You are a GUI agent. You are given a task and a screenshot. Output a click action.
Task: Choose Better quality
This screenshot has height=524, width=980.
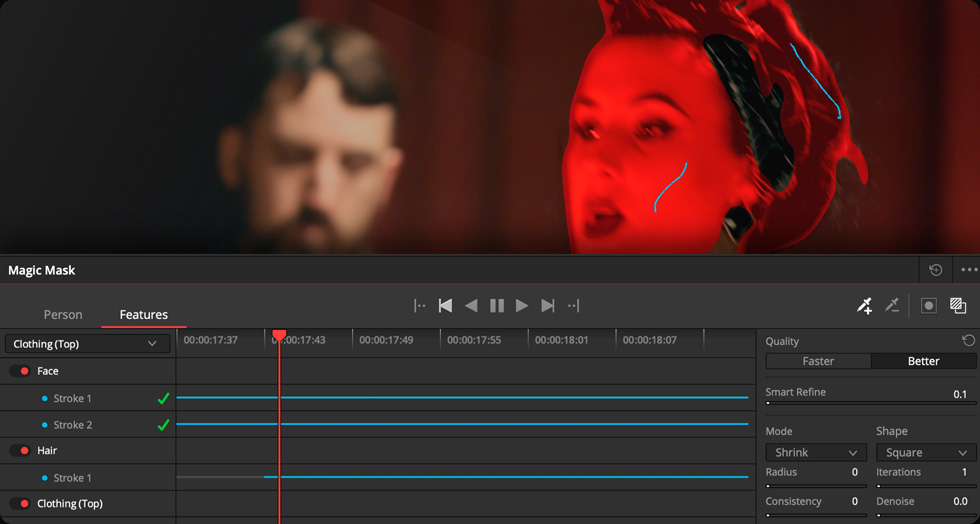point(923,361)
